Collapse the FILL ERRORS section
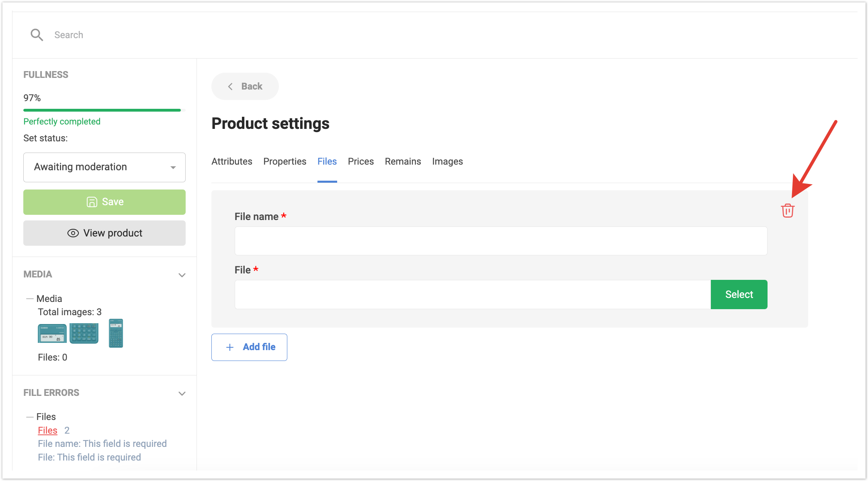Image resolution: width=868 pixels, height=481 pixels. (x=182, y=393)
